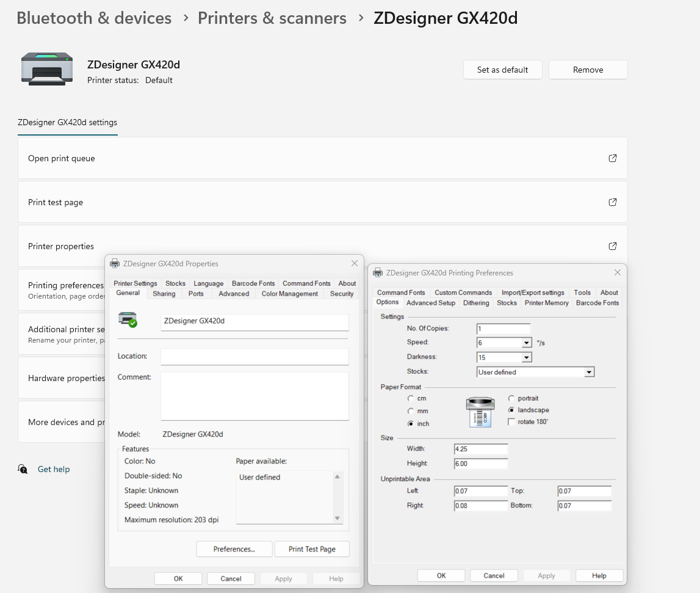This screenshot has width=700, height=593.
Task: Click the external link icon for Open print queue
Action: (x=613, y=158)
